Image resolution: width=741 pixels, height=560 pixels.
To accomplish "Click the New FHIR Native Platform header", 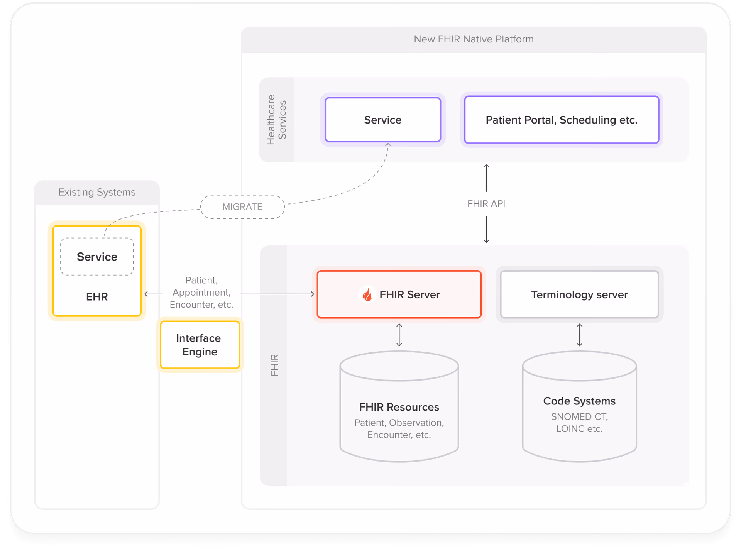I will (x=474, y=39).
